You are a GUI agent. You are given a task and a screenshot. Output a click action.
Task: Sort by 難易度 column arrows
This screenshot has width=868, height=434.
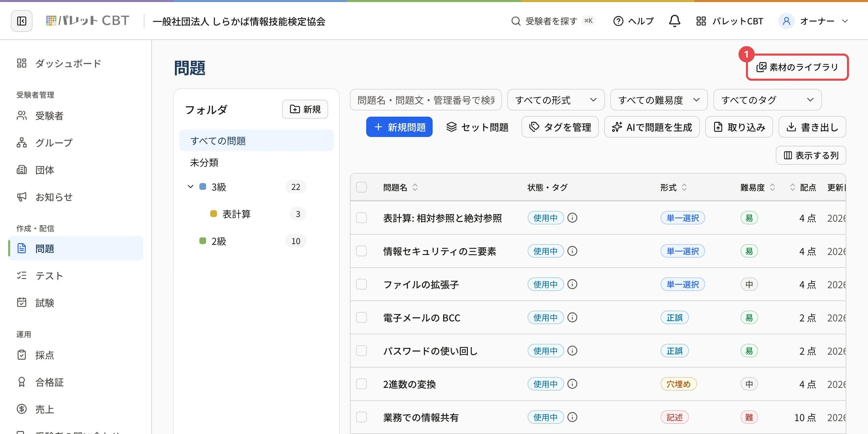pyautogui.click(x=772, y=187)
